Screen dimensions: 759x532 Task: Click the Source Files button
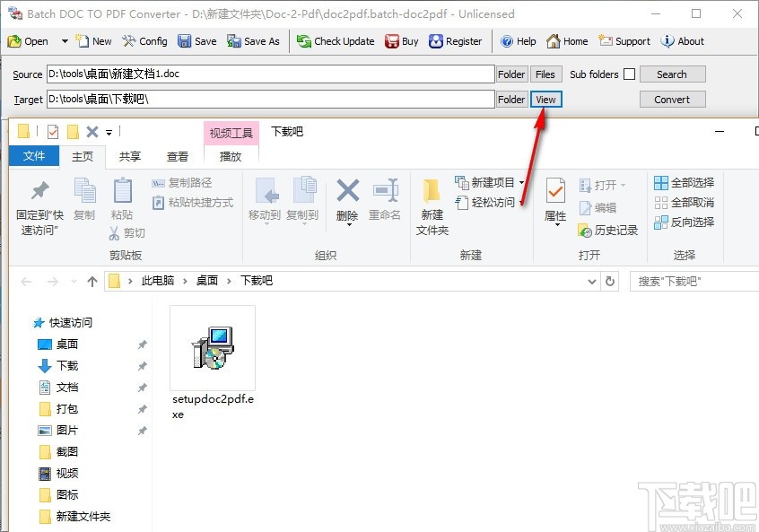(x=545, y=74)
